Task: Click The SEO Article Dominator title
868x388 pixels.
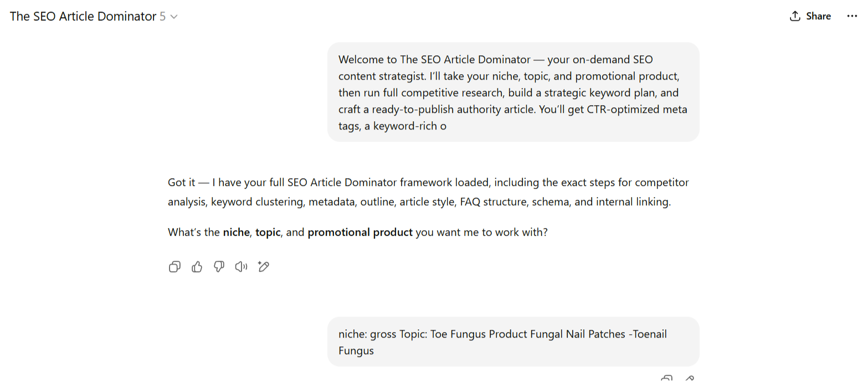Action: 83,17
